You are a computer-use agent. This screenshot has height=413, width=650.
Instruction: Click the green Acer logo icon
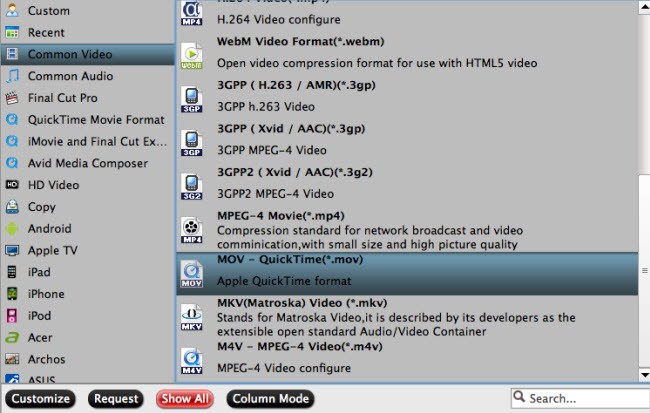[x=12, y=338]
